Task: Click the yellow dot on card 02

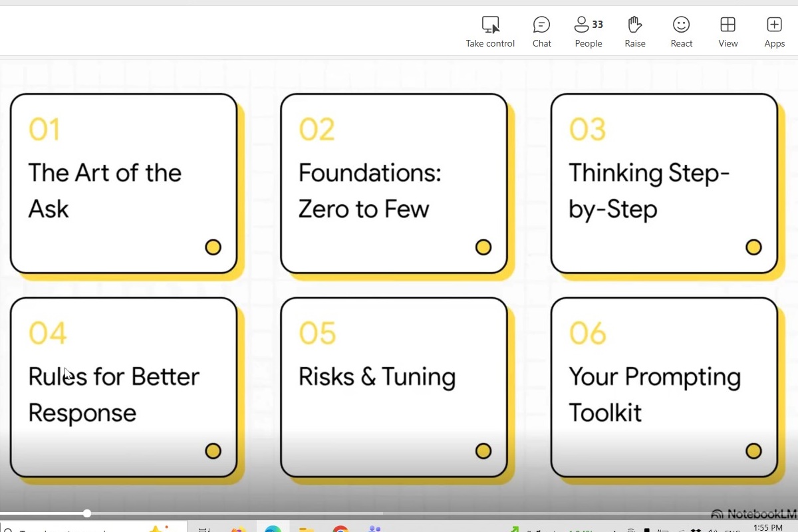Action: click(483, 247)
